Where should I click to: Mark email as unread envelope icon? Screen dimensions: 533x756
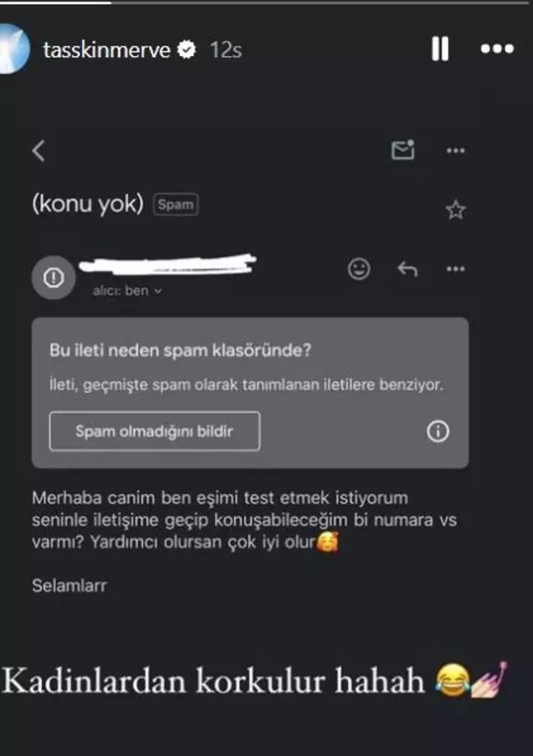402,150
